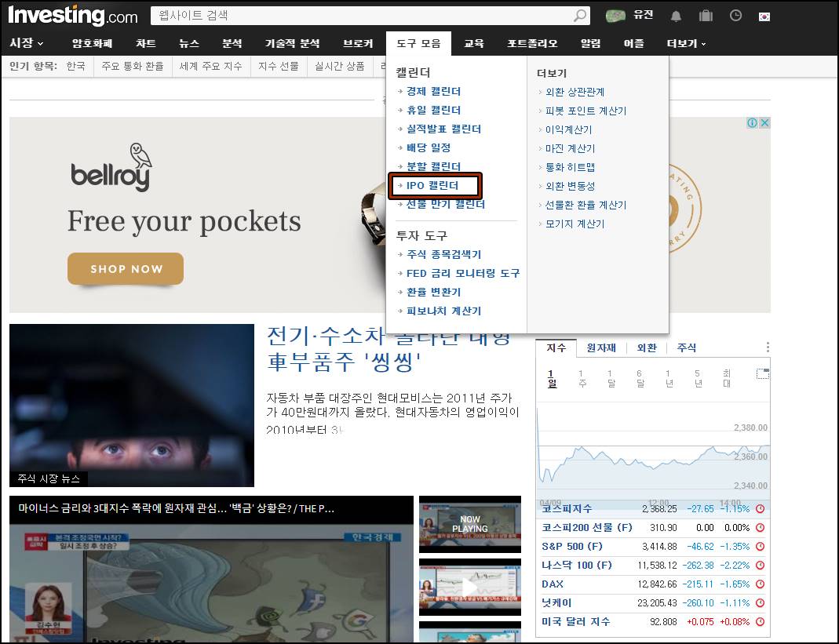Viewport: 839px width, 644px height.
Task: Click the clock icon in the DAX row
Action: tap(760, 584)
